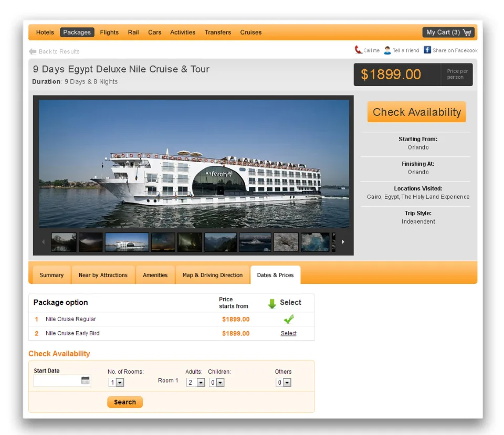Click Select link for Nile Cruise Early Bird

coord(289,333)
